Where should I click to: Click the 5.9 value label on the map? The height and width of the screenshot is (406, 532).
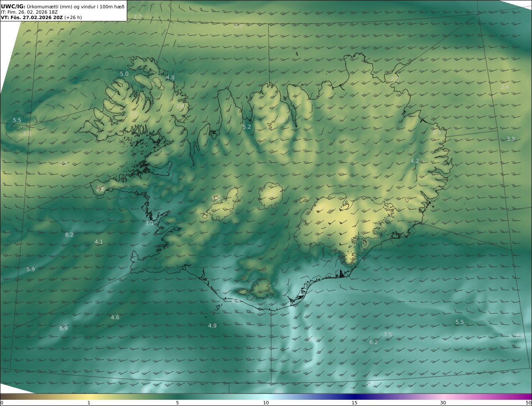click(x=31, y=269)
